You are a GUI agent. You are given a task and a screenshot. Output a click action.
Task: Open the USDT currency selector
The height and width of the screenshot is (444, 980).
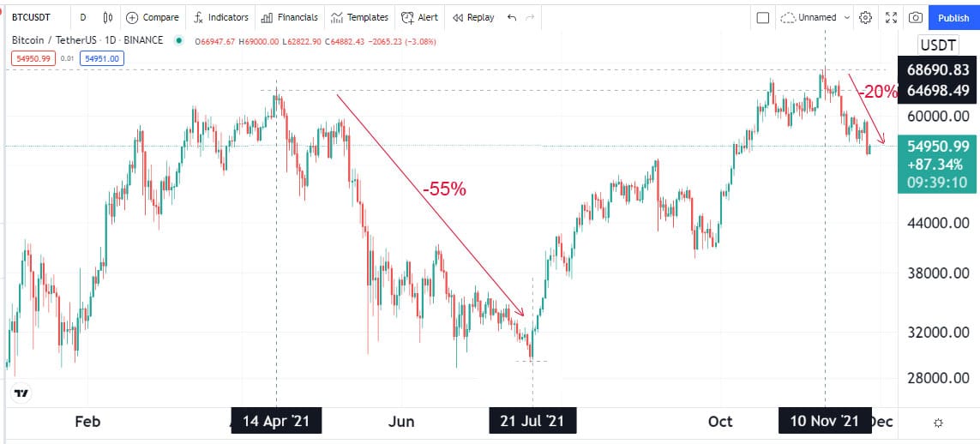click(x=937, y=45)
